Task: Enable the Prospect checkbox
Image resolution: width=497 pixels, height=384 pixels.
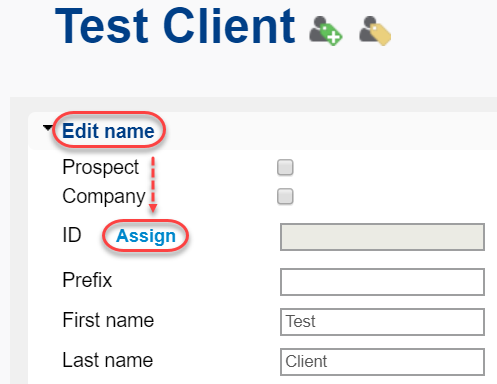Action: [285, 167]
